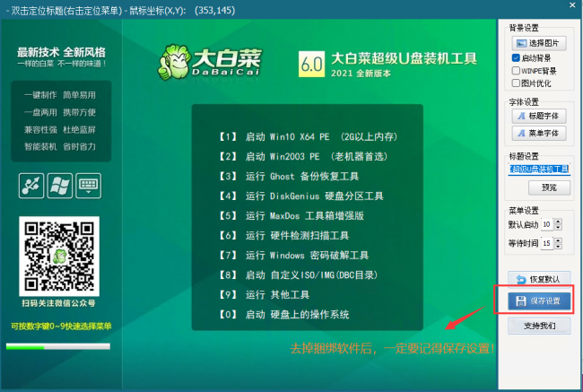Click the 选择图片 button
The height and width of the screenshot is (392, 583).
pyautogui.click(x=539, y=43)
